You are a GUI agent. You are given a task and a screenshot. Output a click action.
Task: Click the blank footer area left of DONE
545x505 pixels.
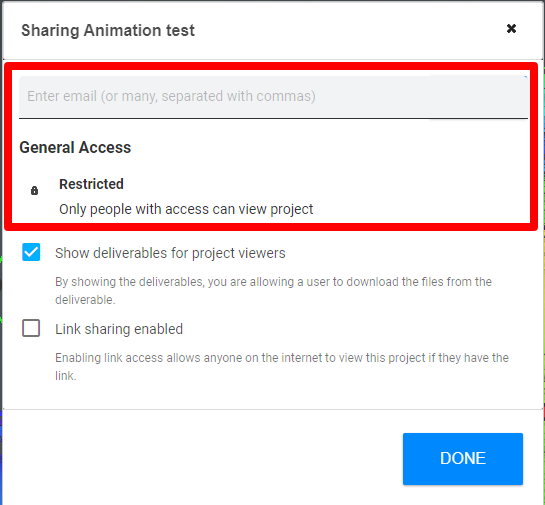point(202,458)
